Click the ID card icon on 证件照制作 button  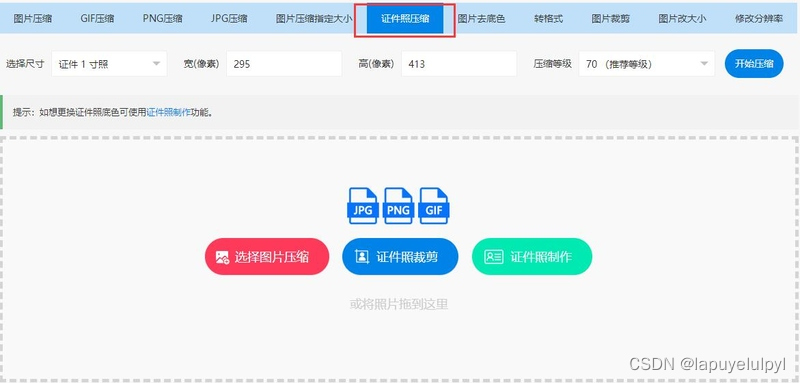click(x=494, y=257)
